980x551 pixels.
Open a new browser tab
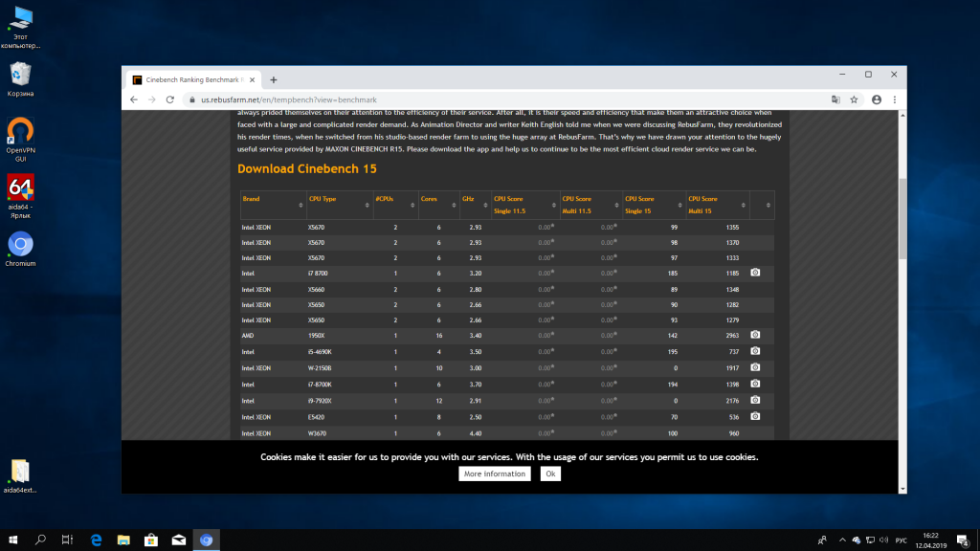[x=273, y=79]
